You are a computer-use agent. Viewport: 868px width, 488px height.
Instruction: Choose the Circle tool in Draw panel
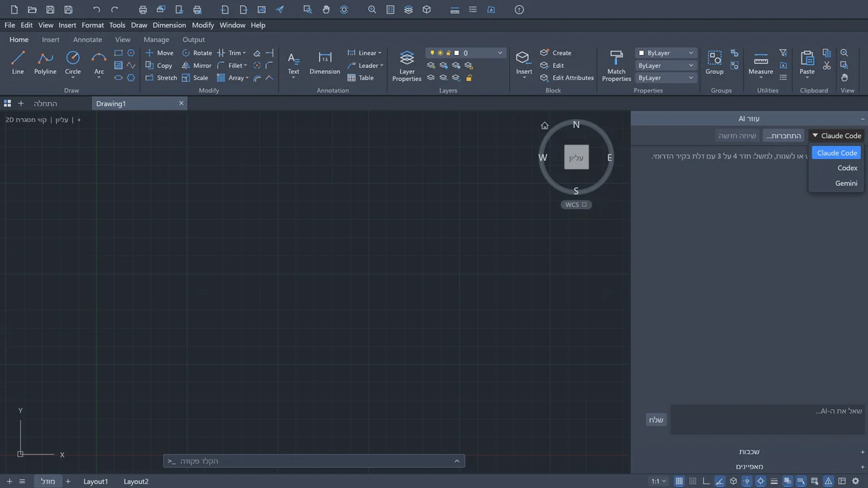73,63
